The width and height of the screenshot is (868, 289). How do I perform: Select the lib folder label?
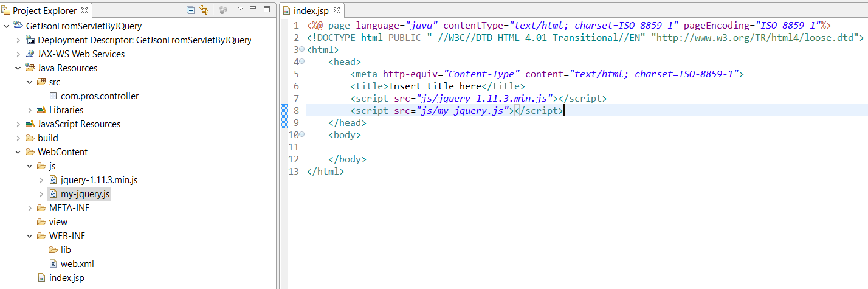[x=66, y=250]
